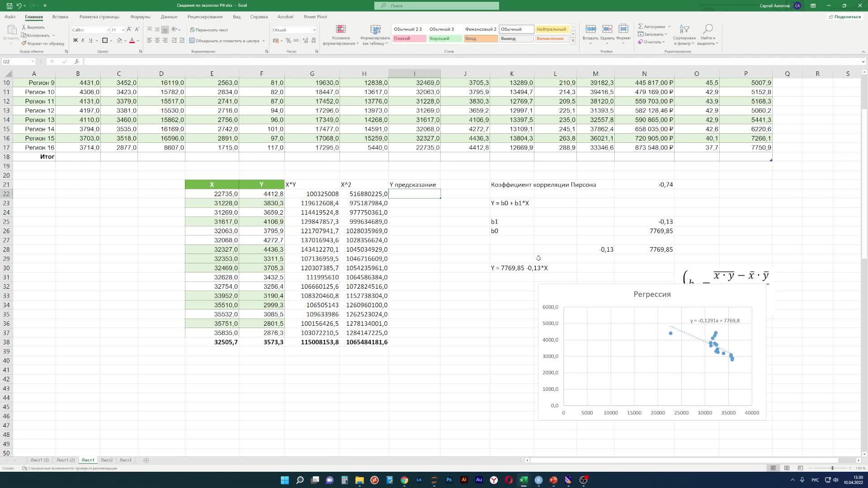Switch to sheet tab Лист2

click(107, 460)
